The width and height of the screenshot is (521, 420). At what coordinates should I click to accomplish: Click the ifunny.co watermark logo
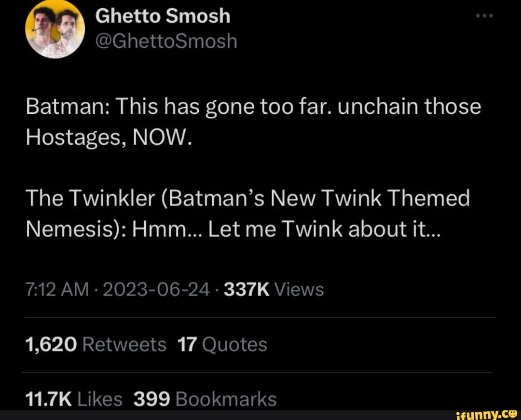click(x=483, y=412)
